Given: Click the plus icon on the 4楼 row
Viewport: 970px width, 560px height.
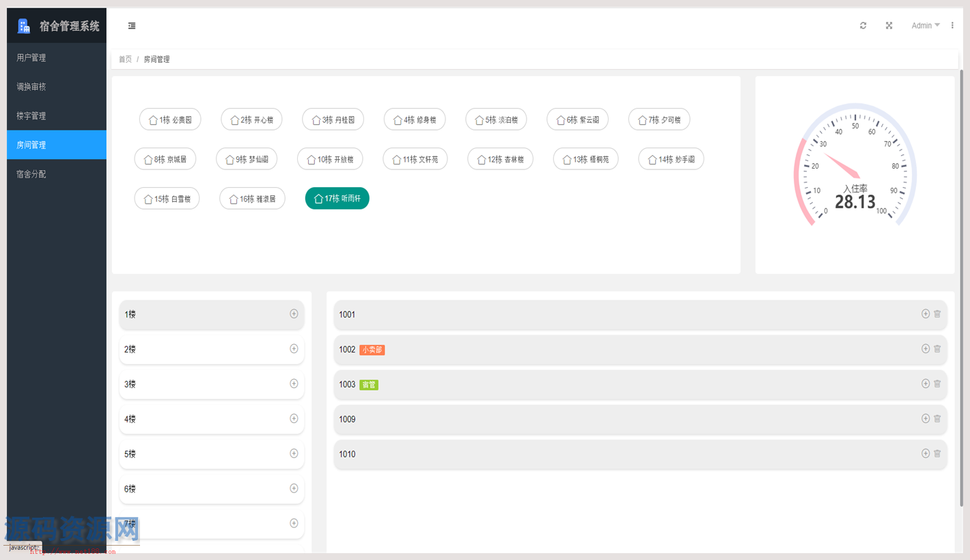Looking at the screenshot, I should pos(294,418).
